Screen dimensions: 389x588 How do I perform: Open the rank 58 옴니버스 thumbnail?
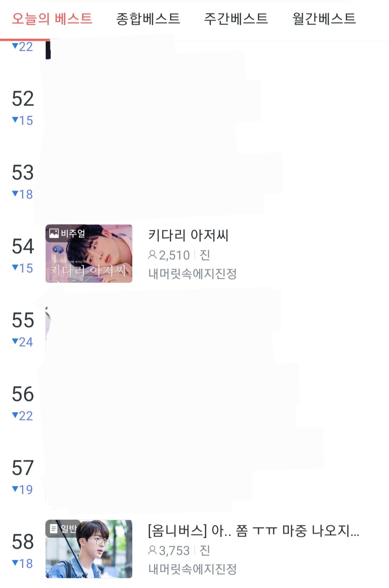pos(89,549)
